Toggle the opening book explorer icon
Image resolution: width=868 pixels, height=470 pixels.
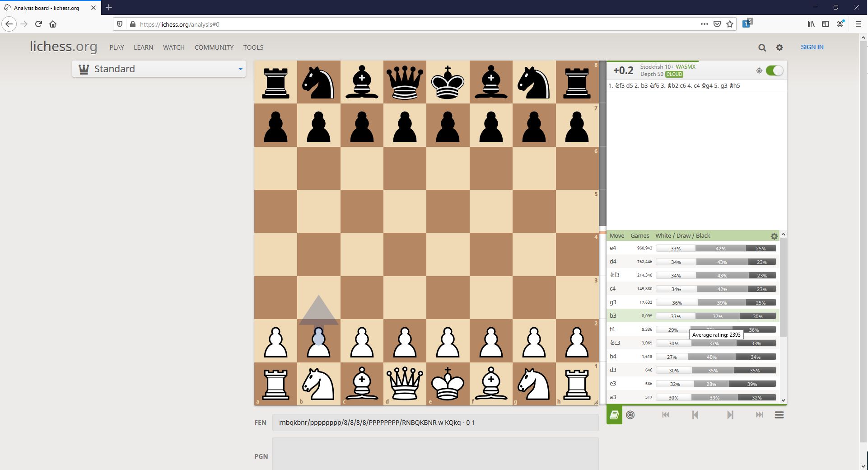614,415
